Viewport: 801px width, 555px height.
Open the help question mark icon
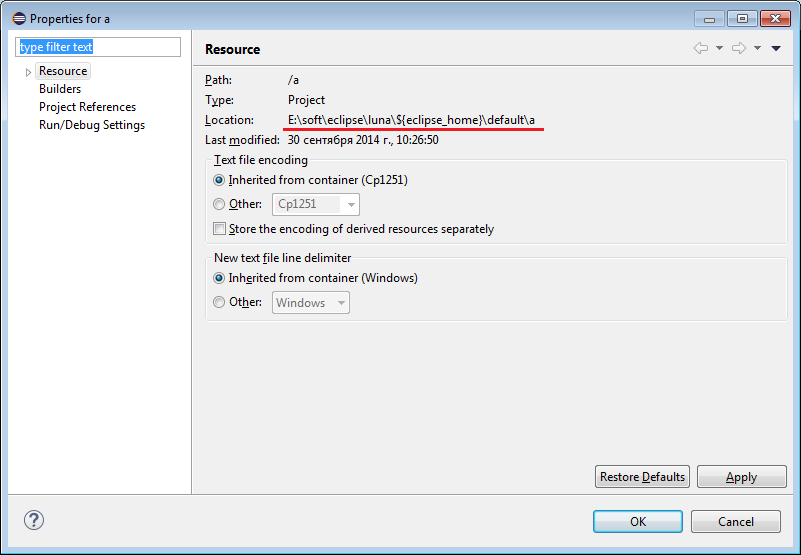34,520
